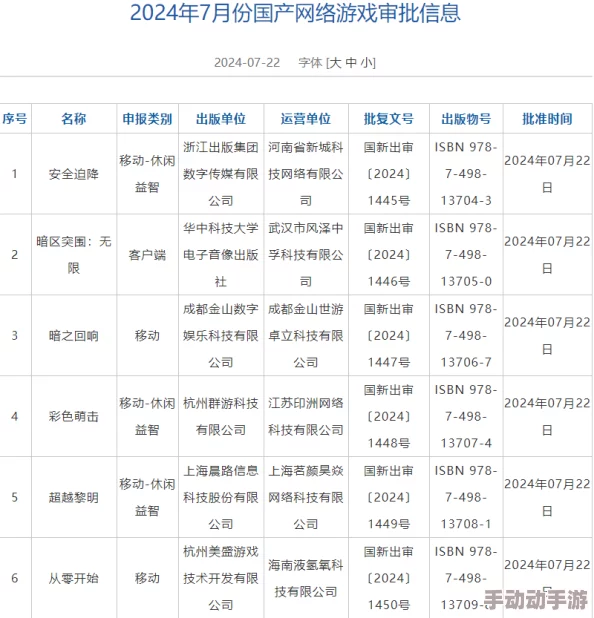Click operator 江苏印洲网络科技有限公司
This screenshot has width=594, height=618.
tap(306, 417)
